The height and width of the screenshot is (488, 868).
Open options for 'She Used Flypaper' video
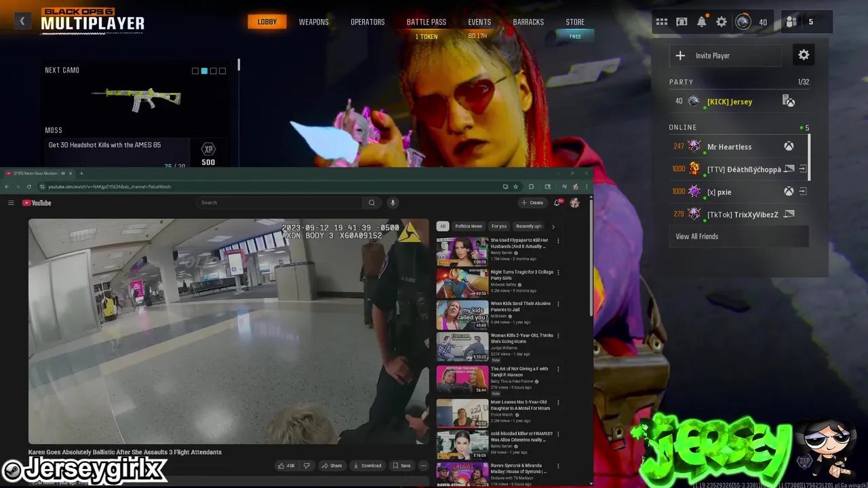558,241
